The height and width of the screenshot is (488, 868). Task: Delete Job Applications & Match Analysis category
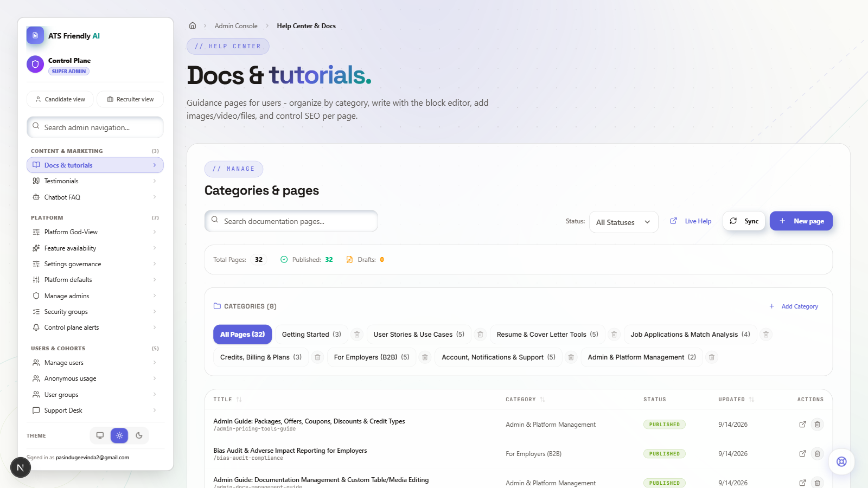pyautogui.click(x=766, y=335)
